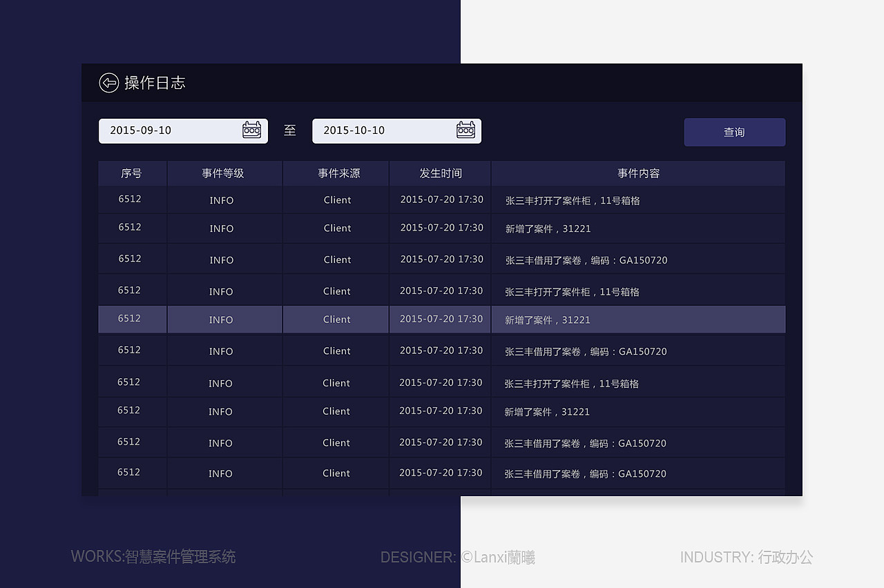Click the INFO label in the top row
884x588 pixels.
click(x=221, y=200)
